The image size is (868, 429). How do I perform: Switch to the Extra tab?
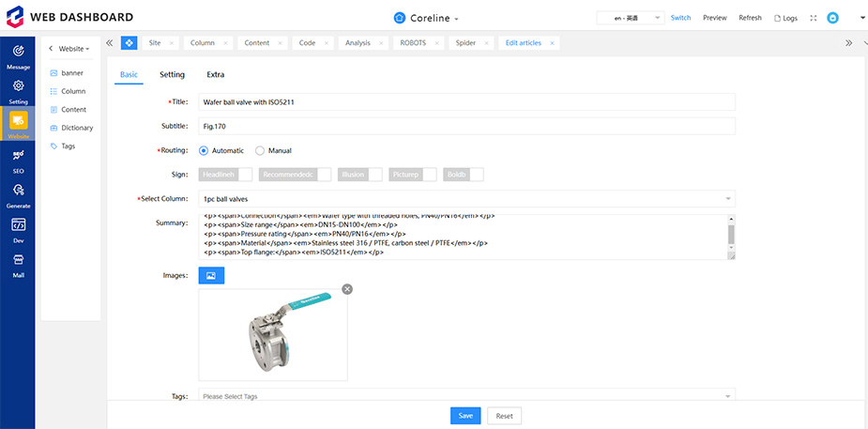coord(215,75)
